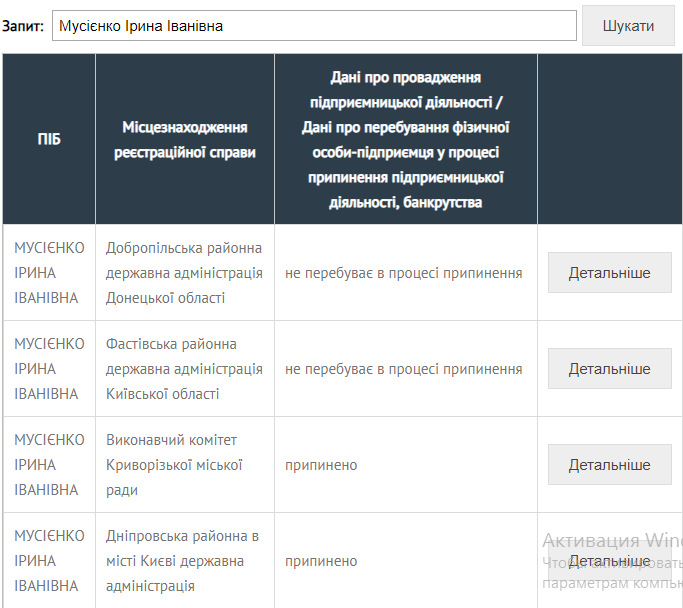The width and height of the screenshot is (683, 608).
Task: Select the Добропільська районна державна адміністрація cell
Action: 184,273
